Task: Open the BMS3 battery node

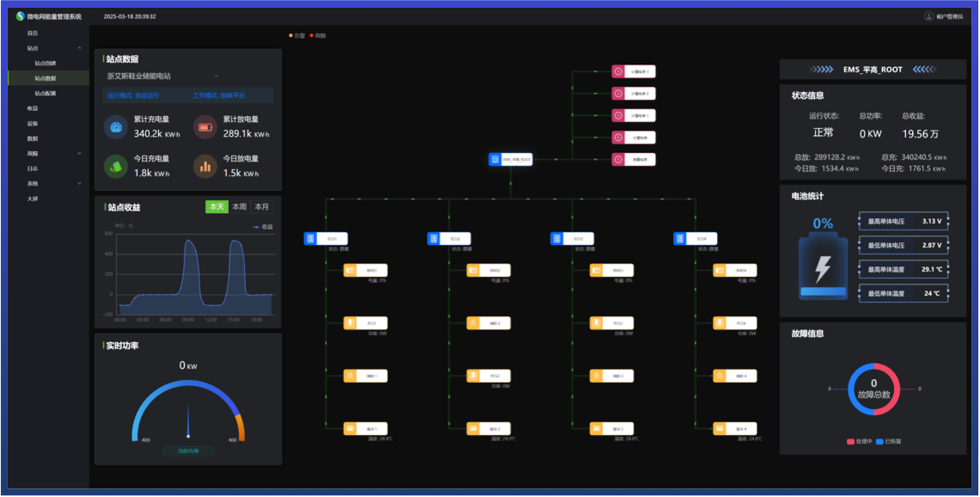Action: pos(612,270)
